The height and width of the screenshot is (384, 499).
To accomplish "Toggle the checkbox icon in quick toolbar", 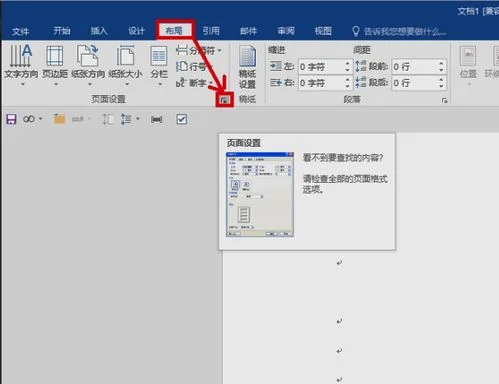I will tap(181, 119).
